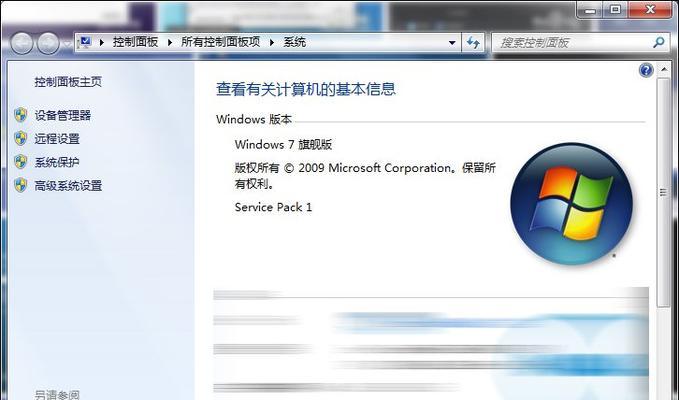Image resolution: width=679 pixels, height=400 pixels.
Task: Click the computer icon in the address bar
Action: (85, 42)
